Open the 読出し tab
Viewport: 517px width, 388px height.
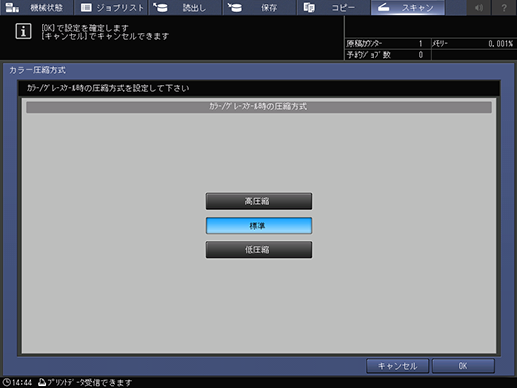pyautogui.click(x=185, y=7)
